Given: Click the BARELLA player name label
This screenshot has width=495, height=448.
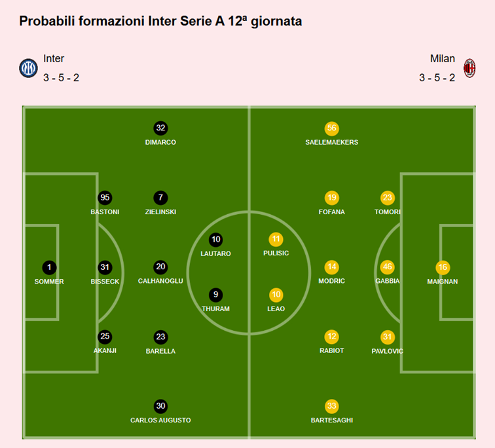Looking at the screenshot, I should pos(160,351).
